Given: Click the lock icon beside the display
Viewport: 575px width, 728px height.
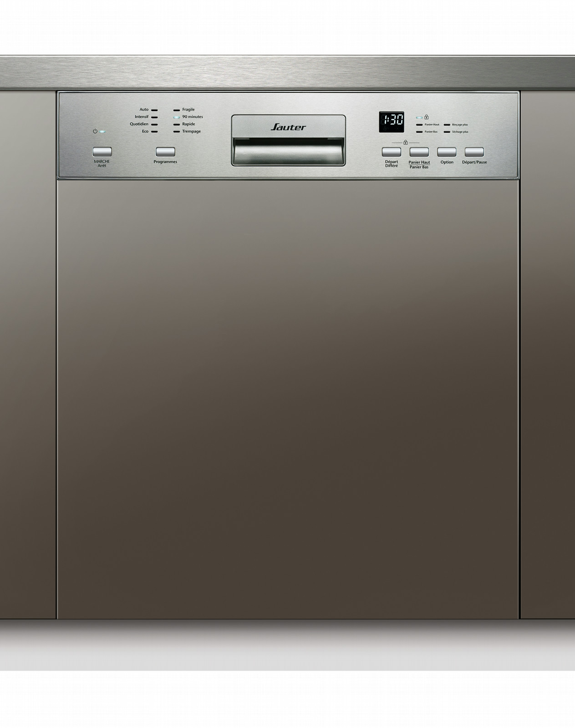Looking at the screenshot, I should pyautogui.click(x=426, y=117).
